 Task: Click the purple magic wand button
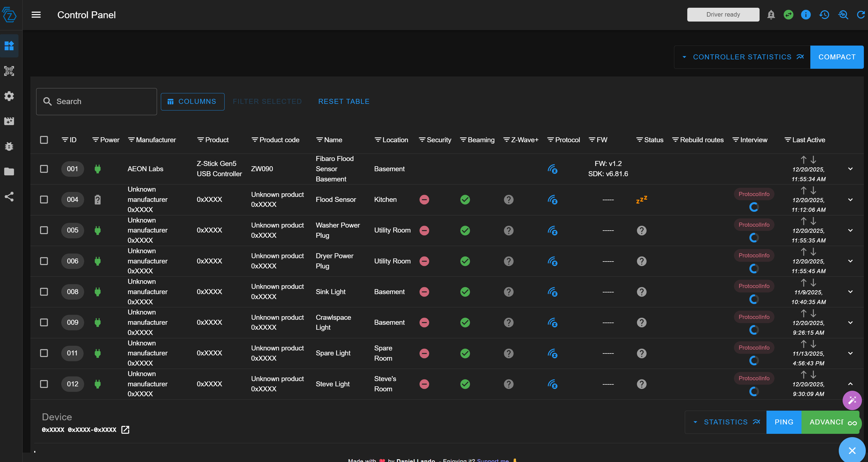(852, 400)
